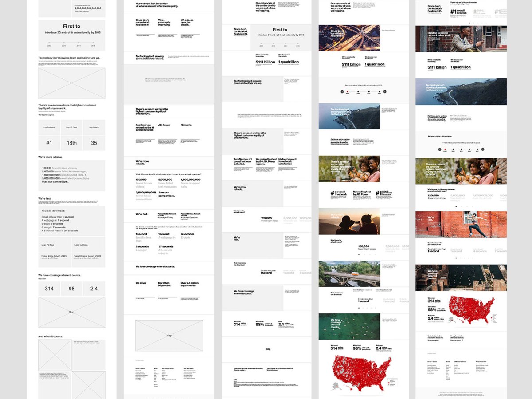Click the red brick wall runner photo
532x399 pixels.
461,224
